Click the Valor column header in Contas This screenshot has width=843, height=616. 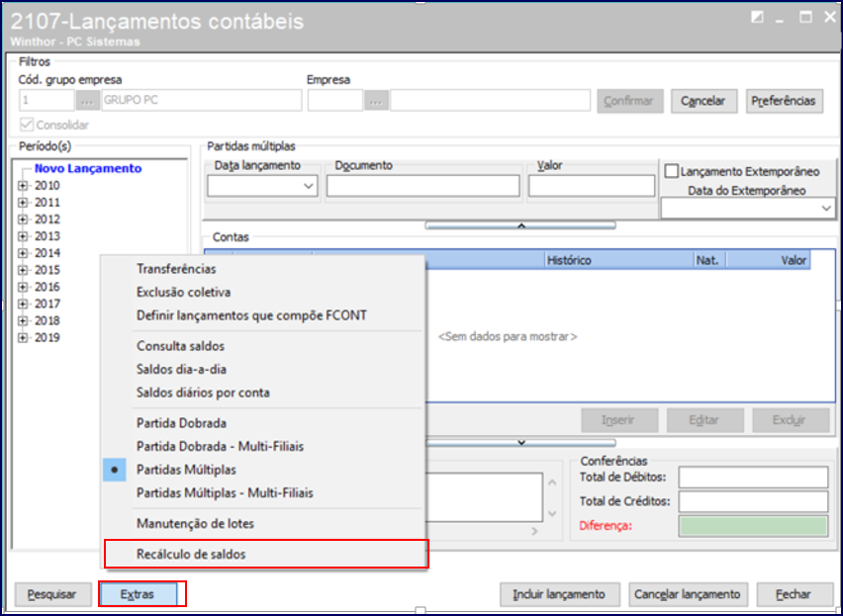point(768,260)
